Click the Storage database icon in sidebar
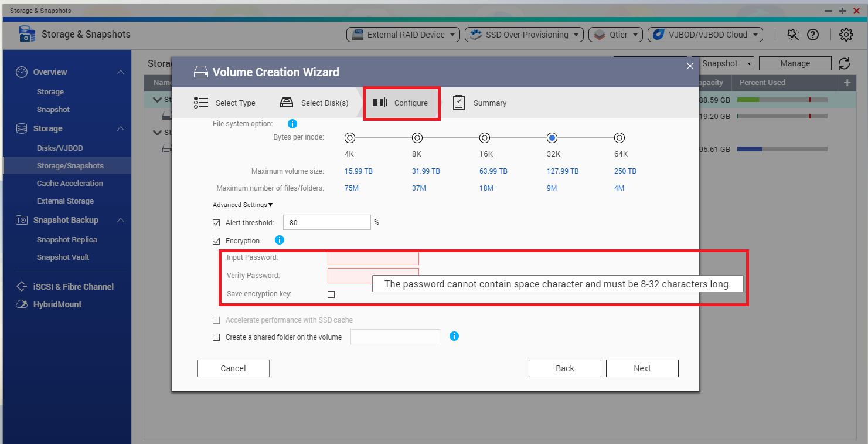Screen dimensions: 868x444 point(22,128)
